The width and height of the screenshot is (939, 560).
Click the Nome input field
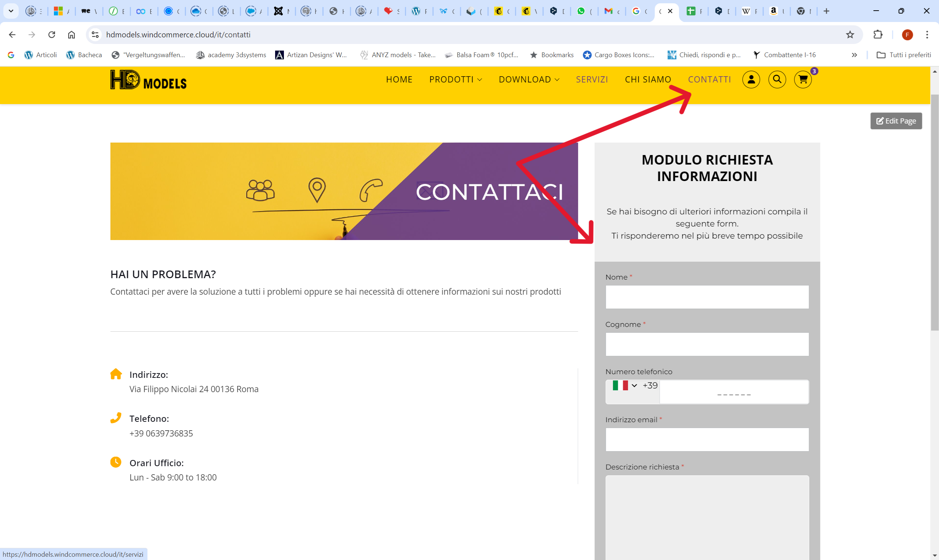click(x=707, y=297)
